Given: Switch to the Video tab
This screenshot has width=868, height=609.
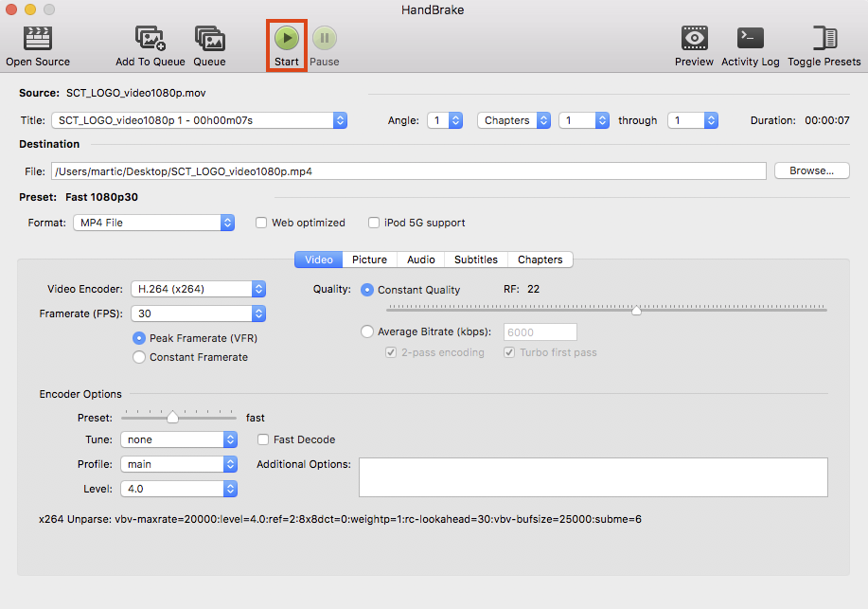Looking at the screenshot, I should [x=319, y=260].
